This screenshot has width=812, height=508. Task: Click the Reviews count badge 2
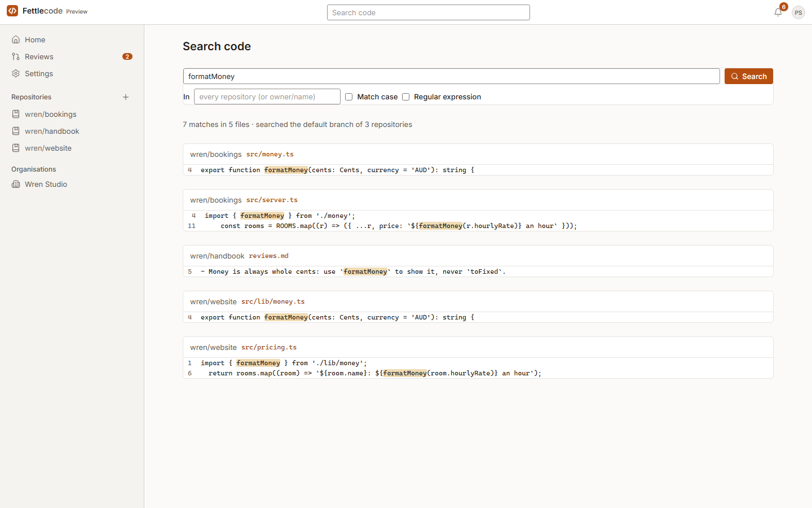tap(127, 56)
